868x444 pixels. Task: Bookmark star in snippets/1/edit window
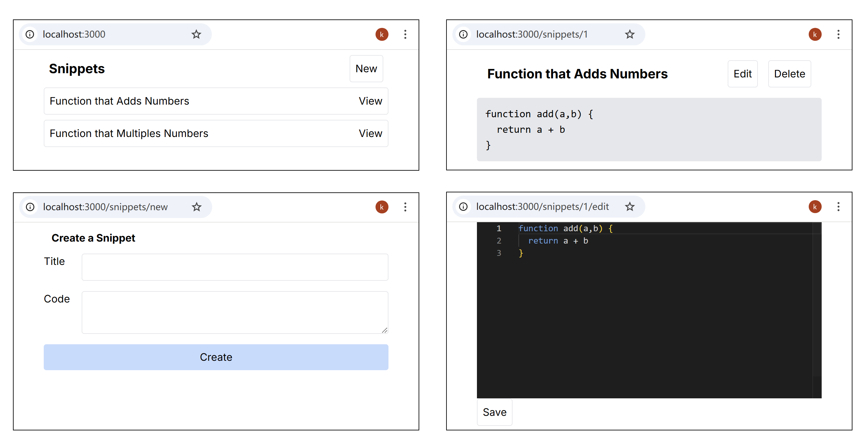click(x=630, y=207)
